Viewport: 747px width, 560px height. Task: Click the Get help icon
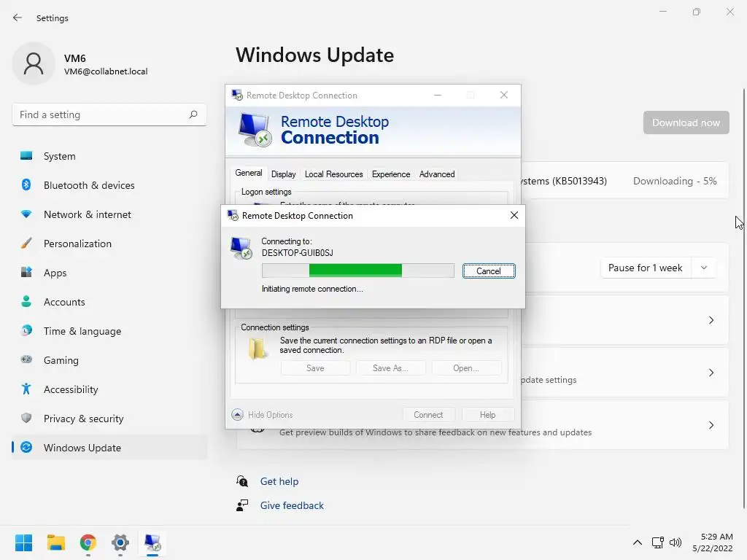tap(242, 481)
